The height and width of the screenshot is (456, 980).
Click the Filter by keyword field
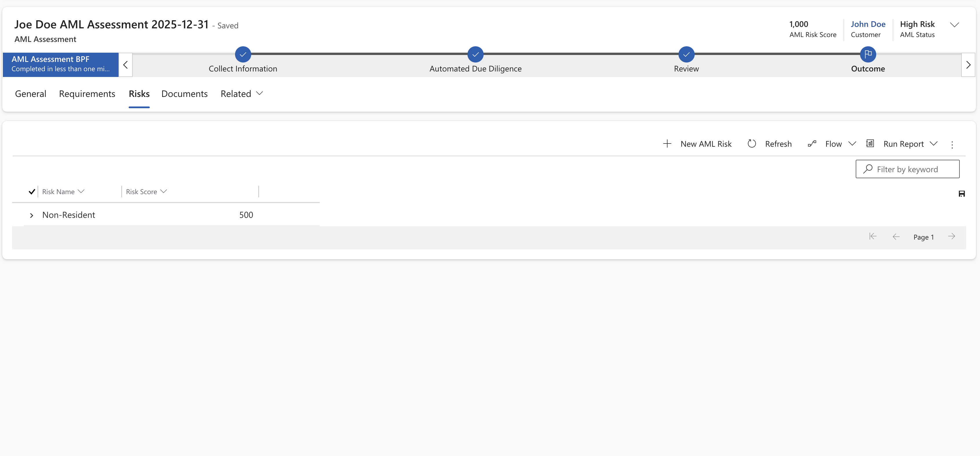tap(907, 169)
